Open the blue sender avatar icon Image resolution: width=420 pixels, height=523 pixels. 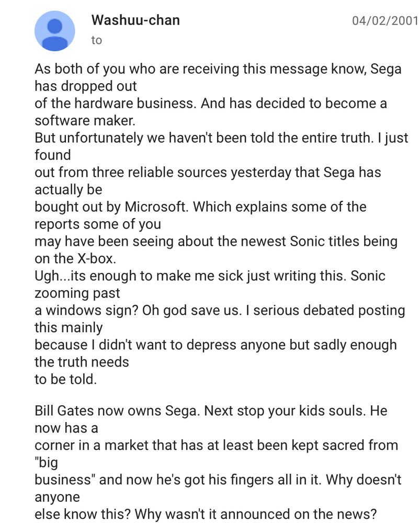coord(55,31)
